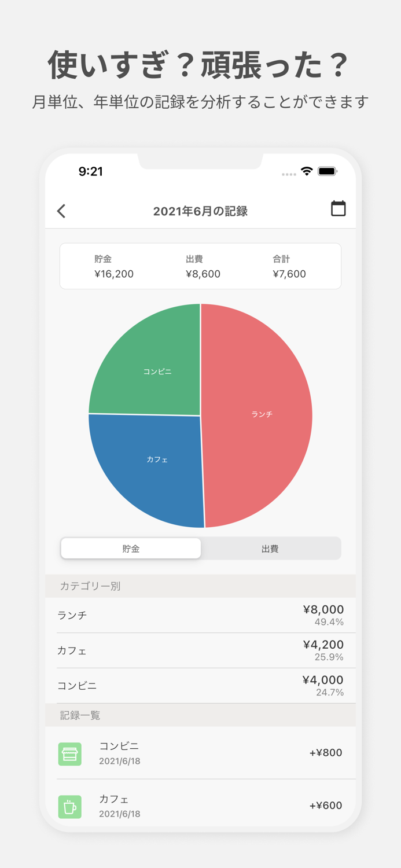The image size is (401, 868).
Task: Tap the コンビニ record dated 2021/6/18
Action: coord(200,753)
